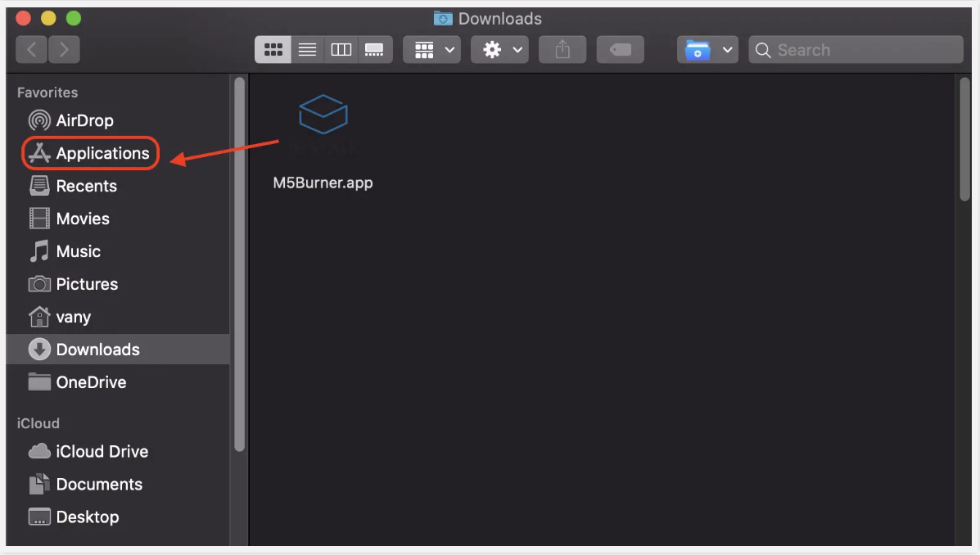Minimize the Finder window
The width and height of the screenshot is (980, 555).
coord(48,18)
